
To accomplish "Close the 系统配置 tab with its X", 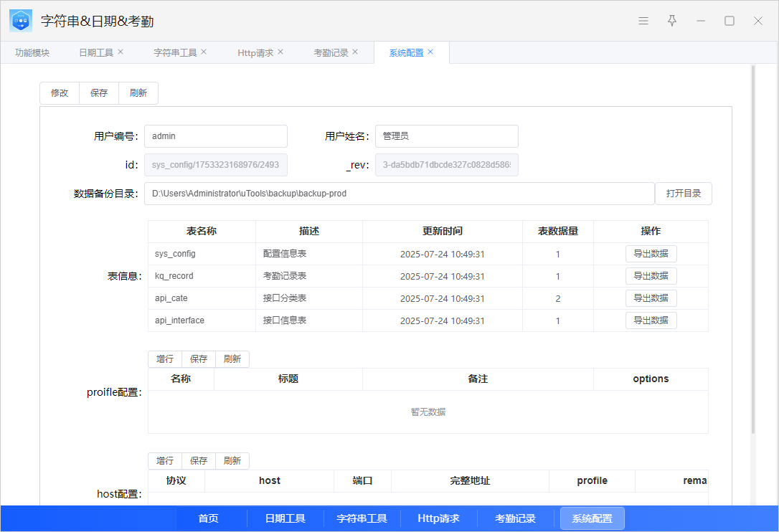I will (x=430, y=52).
